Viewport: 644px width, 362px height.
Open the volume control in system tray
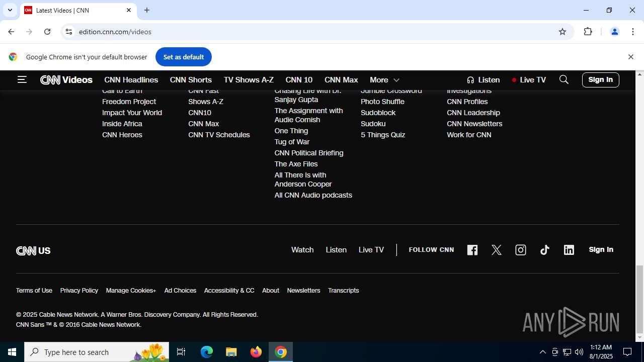click(x=579, y=352)
